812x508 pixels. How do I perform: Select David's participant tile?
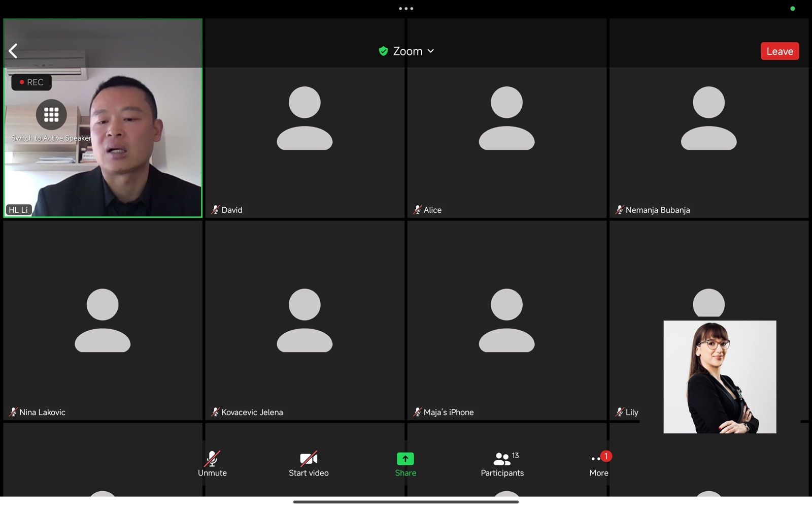pos(304,118)
